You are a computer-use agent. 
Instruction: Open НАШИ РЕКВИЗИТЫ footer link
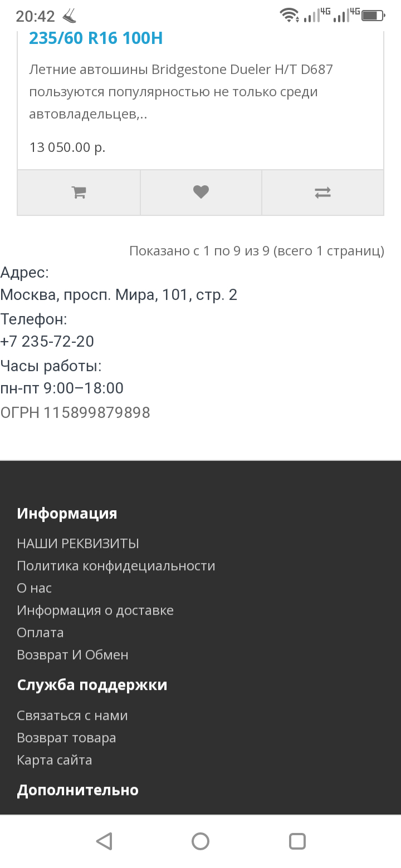[78, 544]
